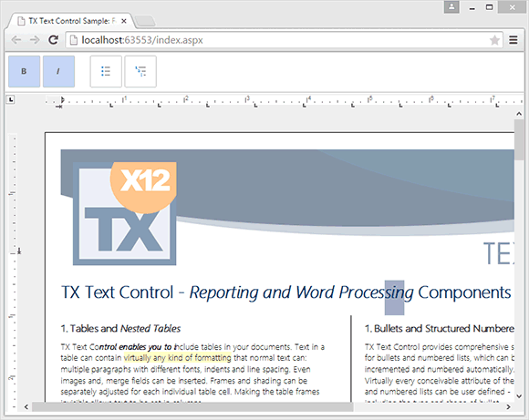Viewport: 529px width, 420px height.
Task: Click the vertical scrollbar up arrow
Action: click(519, 114)
